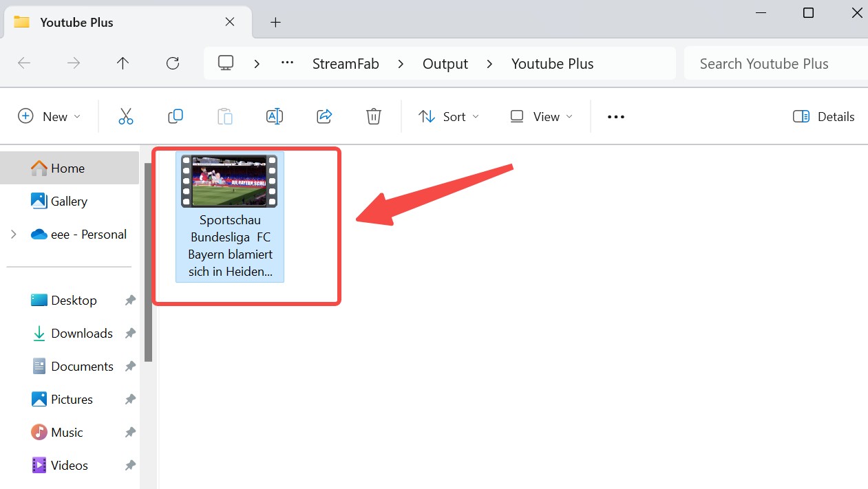
Task: Expand the eee - Personal tree node
Action: pos(13,234)
